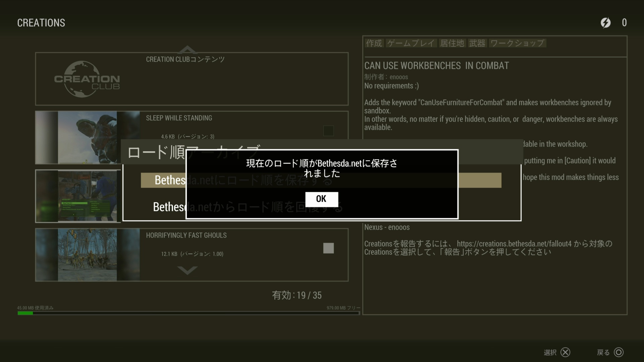Click the storage usage progress bar
Image resolution: width=644 pixels, height=362 pixels.
click(x=189, y=313)
